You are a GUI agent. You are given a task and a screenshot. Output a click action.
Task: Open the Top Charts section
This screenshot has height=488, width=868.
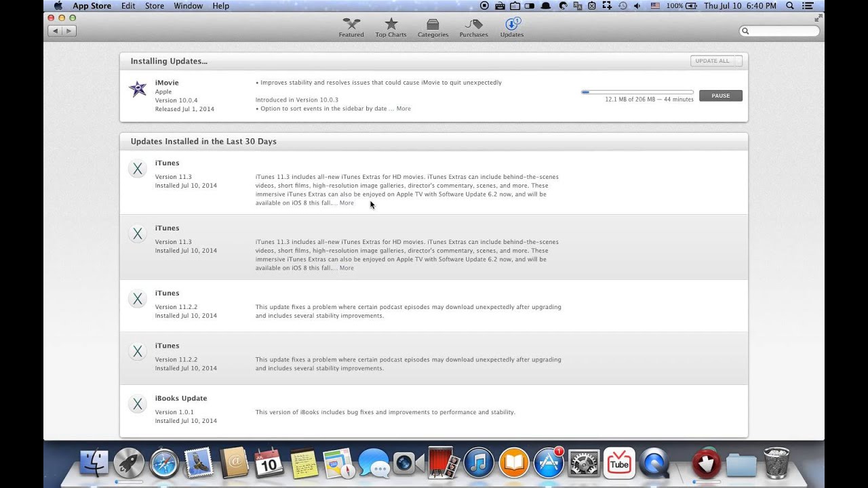coord(391,28)
